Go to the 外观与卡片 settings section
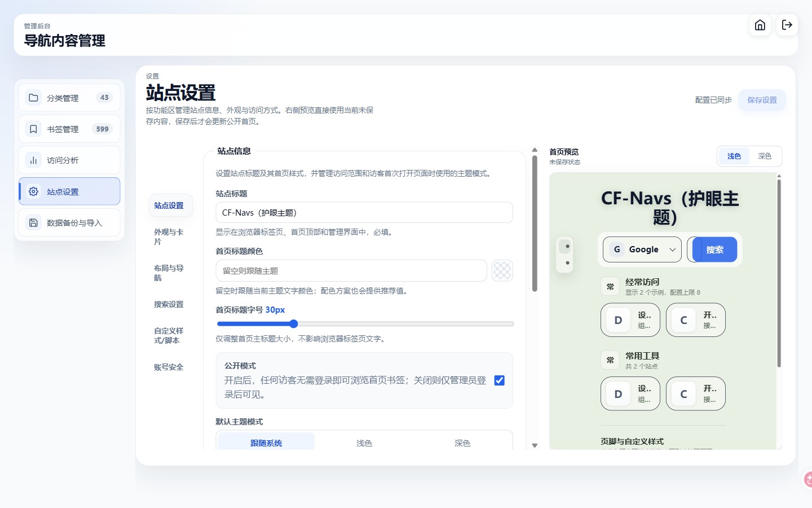812x508 pixels. pos(170,237)
